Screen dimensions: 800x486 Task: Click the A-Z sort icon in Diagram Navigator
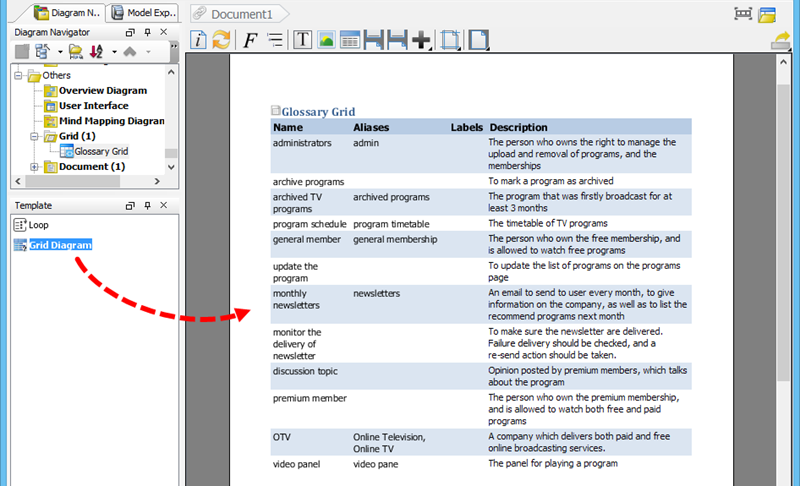tap(96, 52)
